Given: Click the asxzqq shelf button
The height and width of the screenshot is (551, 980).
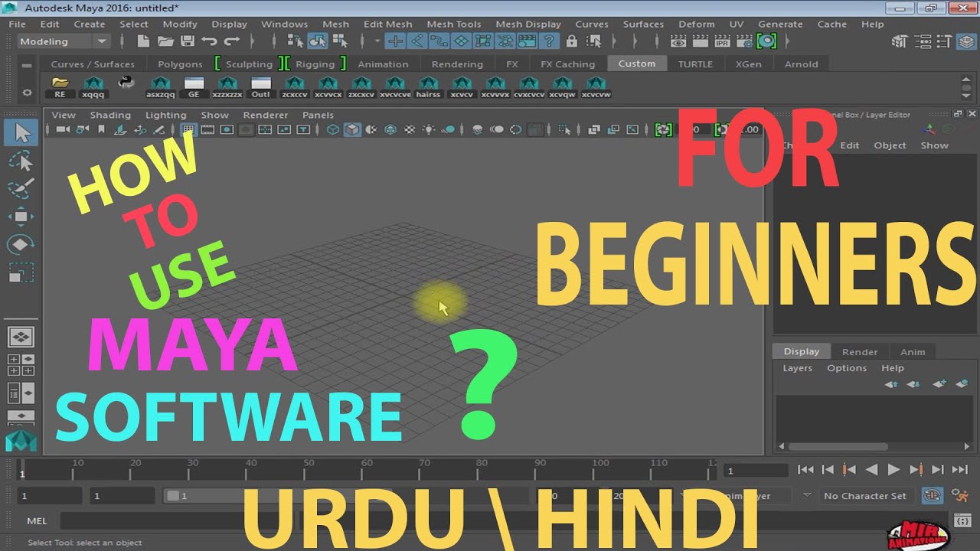Looking at the screenshot, I should pos(160,87).
